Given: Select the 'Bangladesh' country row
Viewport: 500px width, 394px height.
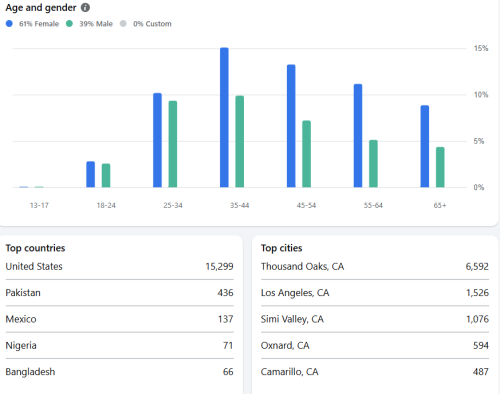Looking at the screenshot, I should (x=119, y=372).
